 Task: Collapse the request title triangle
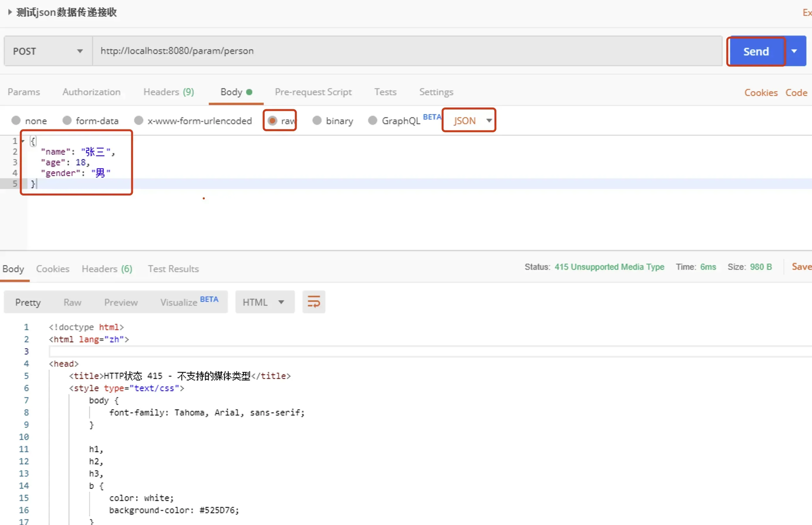click(10, 12)
